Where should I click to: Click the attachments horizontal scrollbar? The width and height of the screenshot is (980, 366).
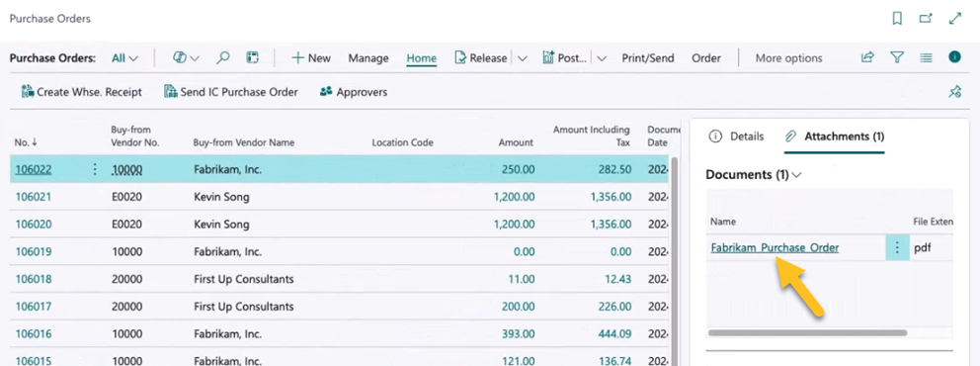[x=807, y=332]
